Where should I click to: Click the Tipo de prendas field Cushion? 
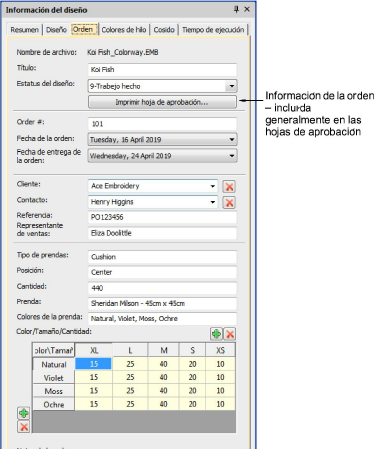[162, 257]
